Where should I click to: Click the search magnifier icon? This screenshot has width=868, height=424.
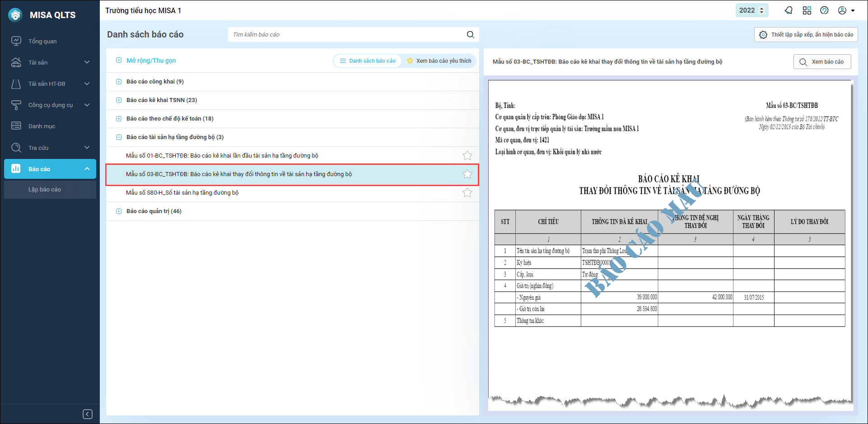[470, 35]
